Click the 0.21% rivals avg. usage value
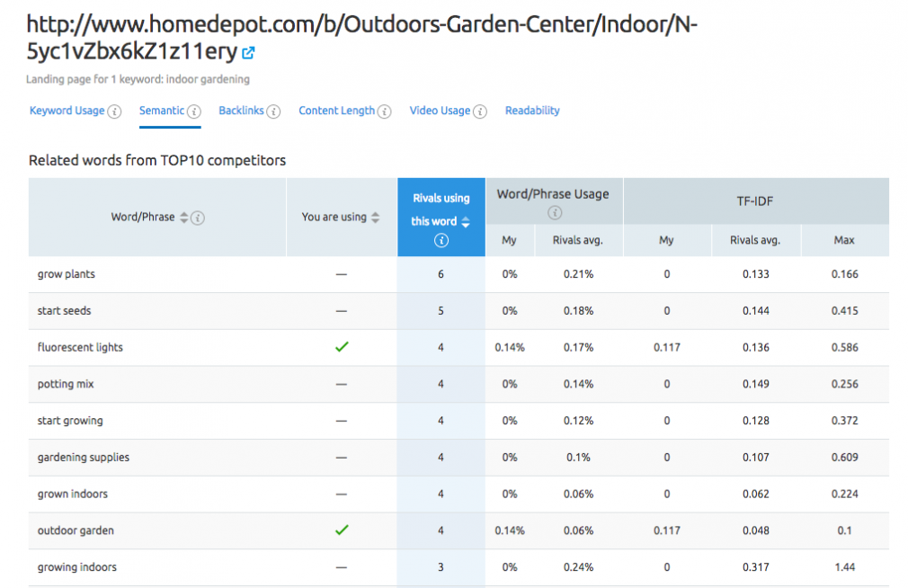Image resolution: width=908 pixels, height=588 pixels. [578, 274]
